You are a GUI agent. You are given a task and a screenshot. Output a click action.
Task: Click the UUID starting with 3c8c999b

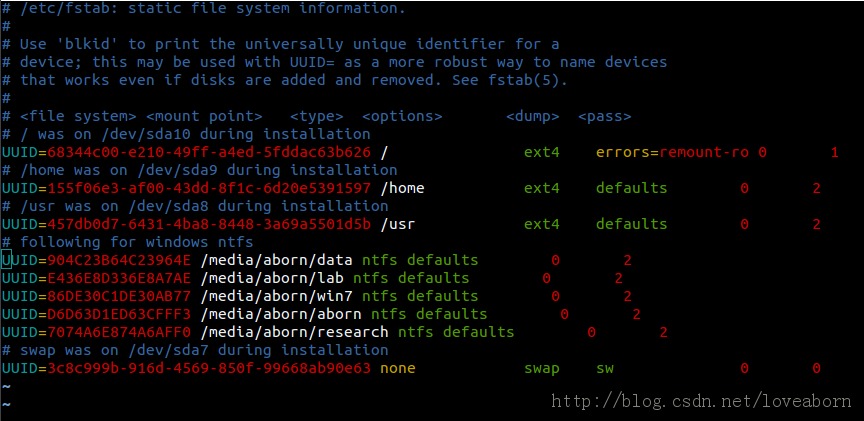click(x=209, y=369)
